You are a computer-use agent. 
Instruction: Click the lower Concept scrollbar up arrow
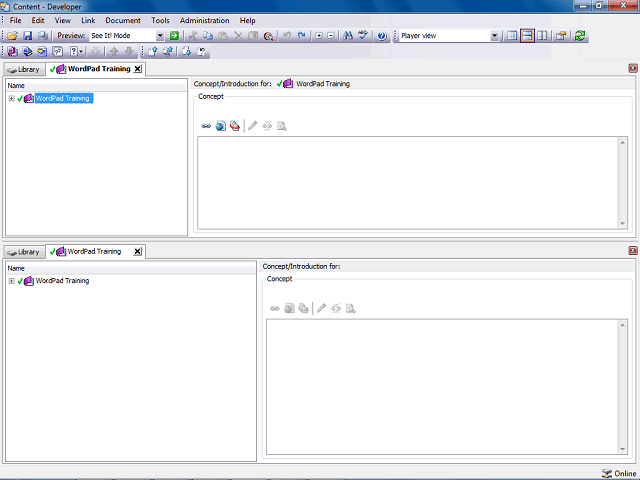(x=622, y=325)
